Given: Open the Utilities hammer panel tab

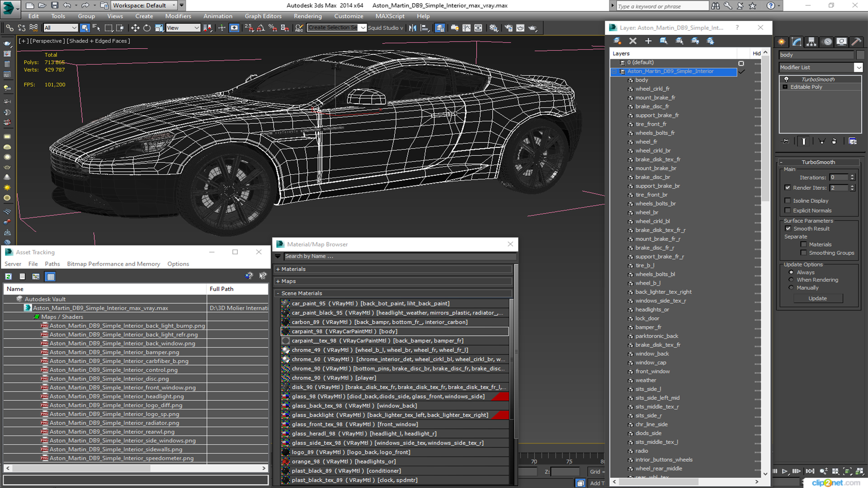Looking at the screenshot, I should tap(856, 42).
